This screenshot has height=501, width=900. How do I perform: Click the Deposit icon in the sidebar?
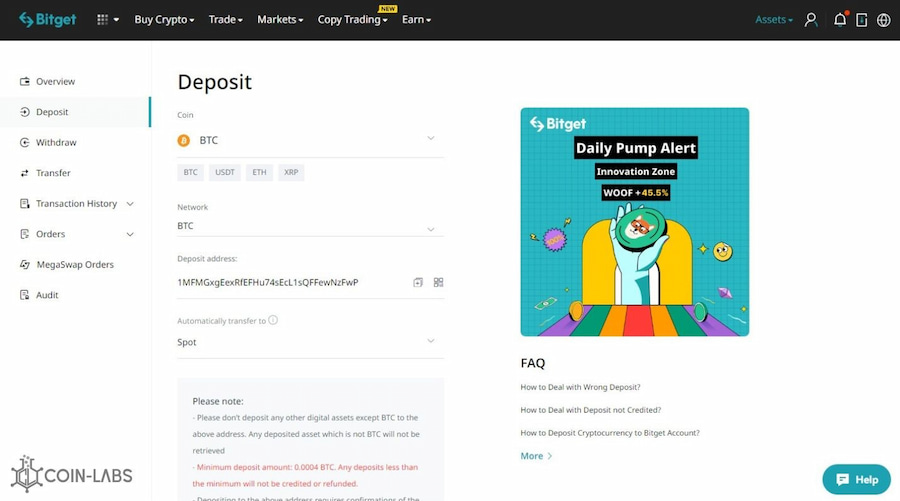25,112
